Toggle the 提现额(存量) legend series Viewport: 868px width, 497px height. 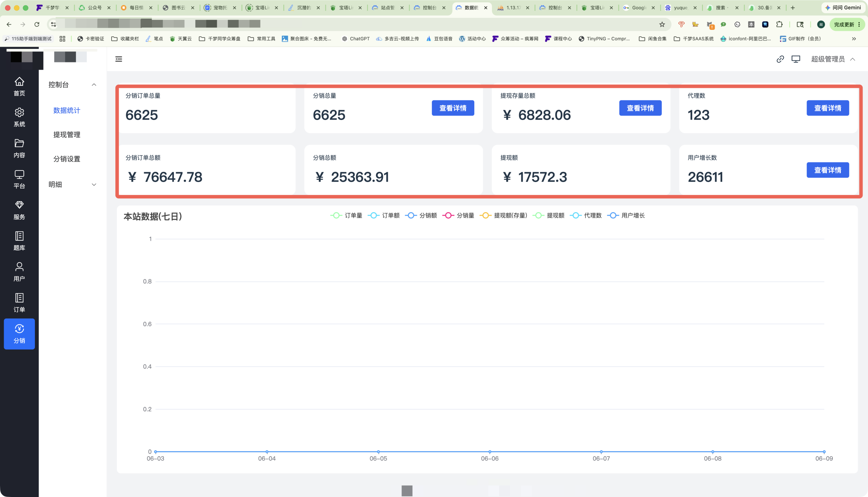pos(503,215)
